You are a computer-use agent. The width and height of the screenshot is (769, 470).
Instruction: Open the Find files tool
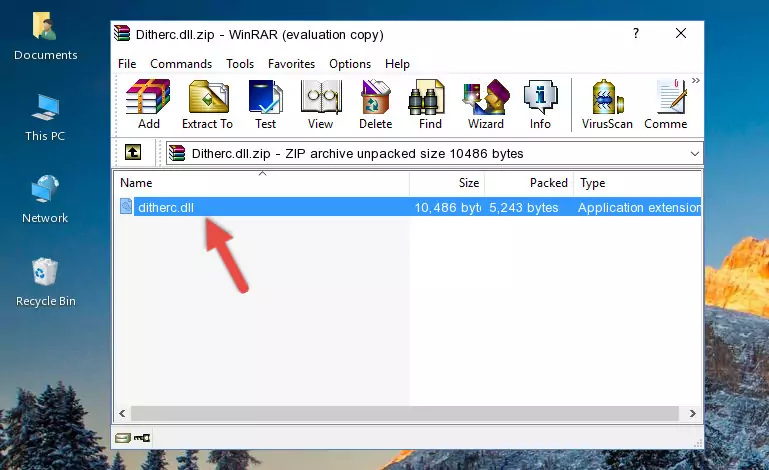click(x=430, y=104)
